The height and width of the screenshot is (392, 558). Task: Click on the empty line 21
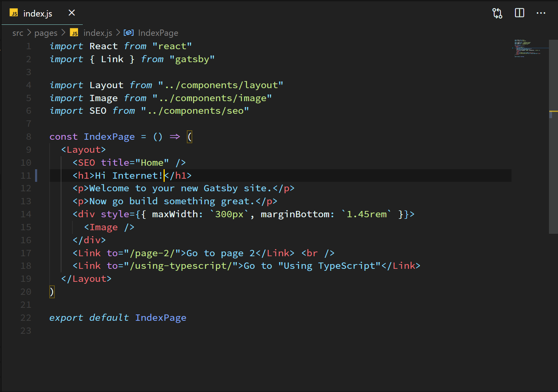pos(79,305)
